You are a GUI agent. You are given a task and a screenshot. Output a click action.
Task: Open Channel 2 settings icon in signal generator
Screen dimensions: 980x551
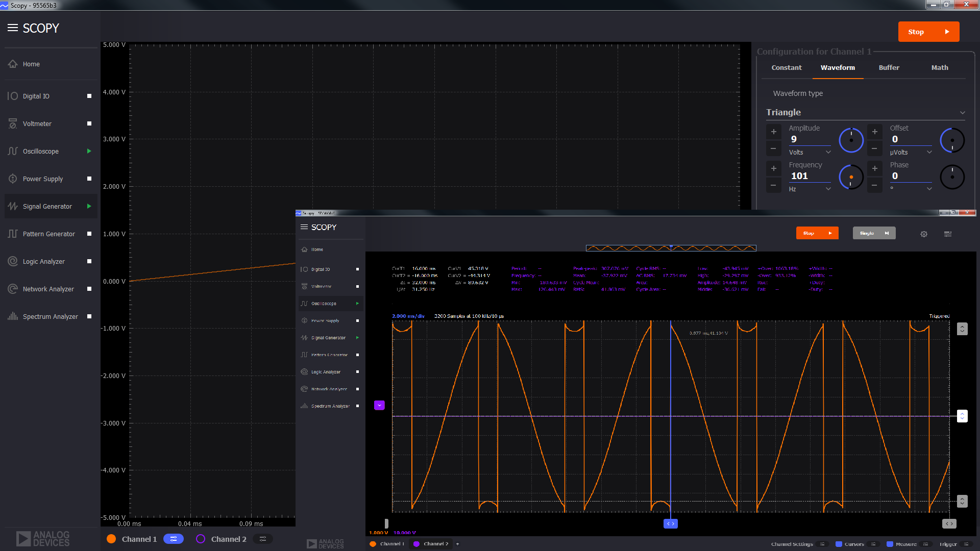click(x=263, y=539)
